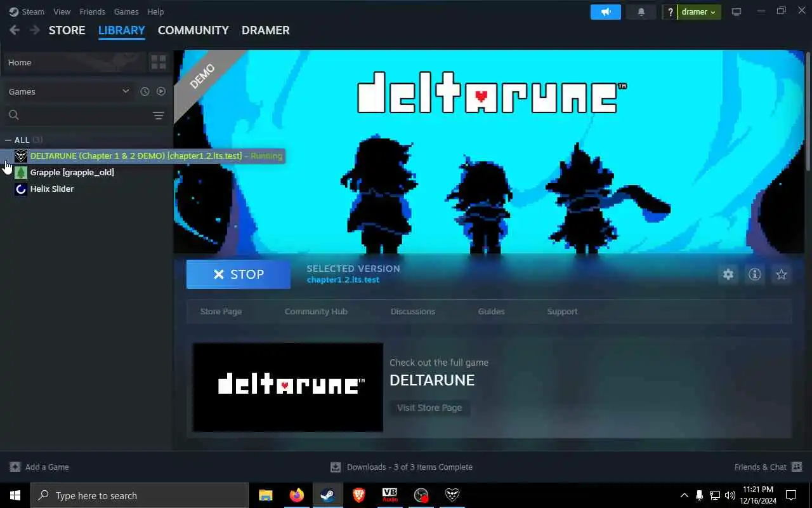The width and height of the screenshot is (812, 508).
Task: Open the View menu
Action: point(62,11)
